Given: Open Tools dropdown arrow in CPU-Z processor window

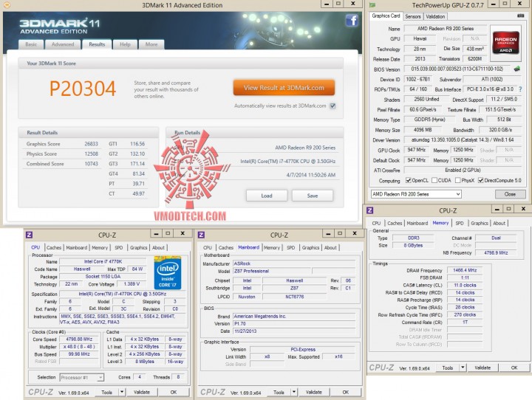Looking at the screenshot, I should pos(122,392).
